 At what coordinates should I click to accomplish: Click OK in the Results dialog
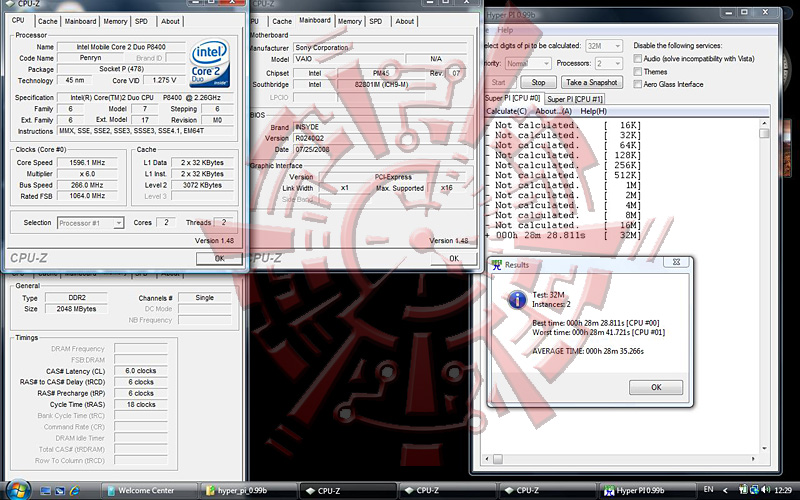(x=656, y=387)
